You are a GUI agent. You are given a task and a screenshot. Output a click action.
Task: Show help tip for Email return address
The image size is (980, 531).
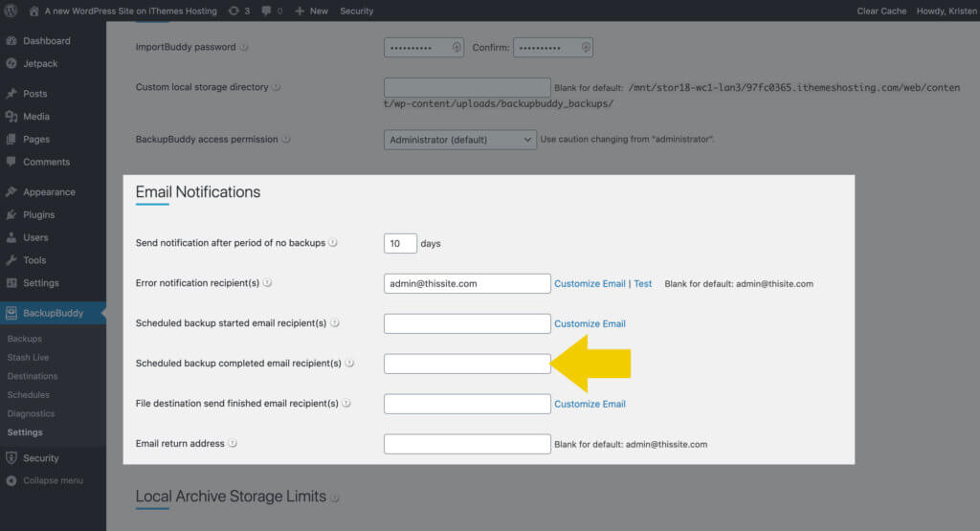point(233,443)
